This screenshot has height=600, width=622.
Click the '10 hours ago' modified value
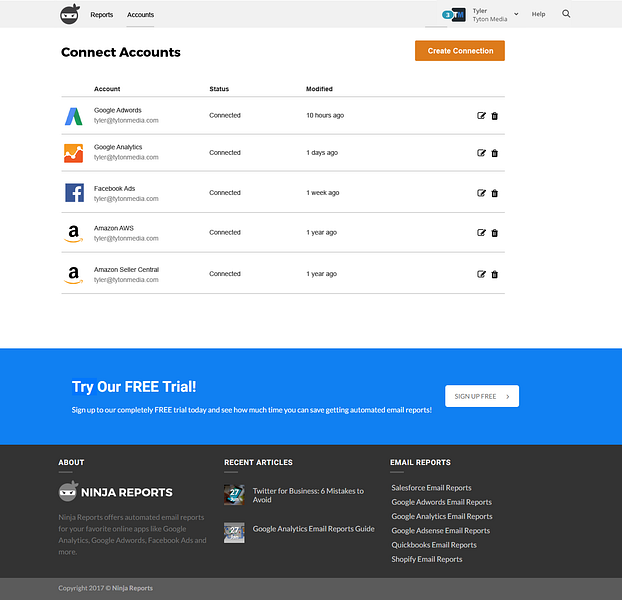click(325, 115)
